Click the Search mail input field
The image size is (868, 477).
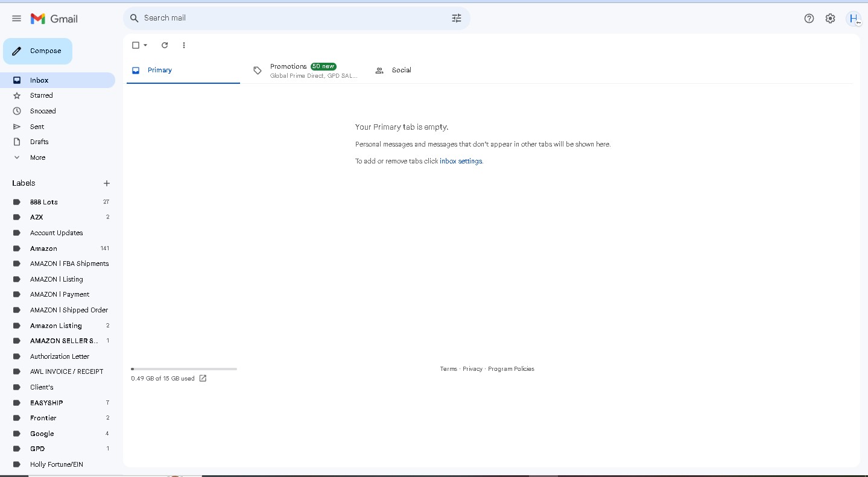pos(296,18)
